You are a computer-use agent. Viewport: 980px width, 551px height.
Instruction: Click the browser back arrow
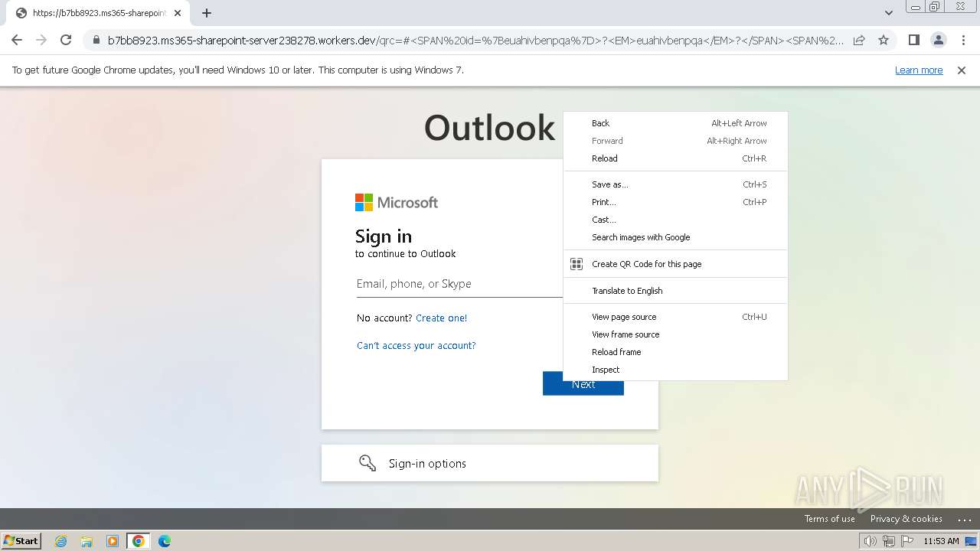17,40
